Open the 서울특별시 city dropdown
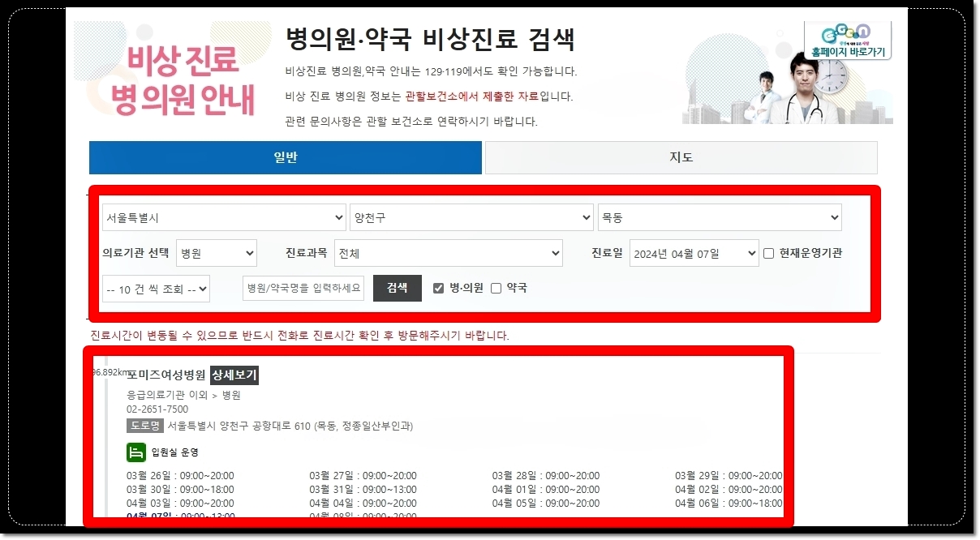This screenshot has height=540, width=980. click(x=224, y=217)
